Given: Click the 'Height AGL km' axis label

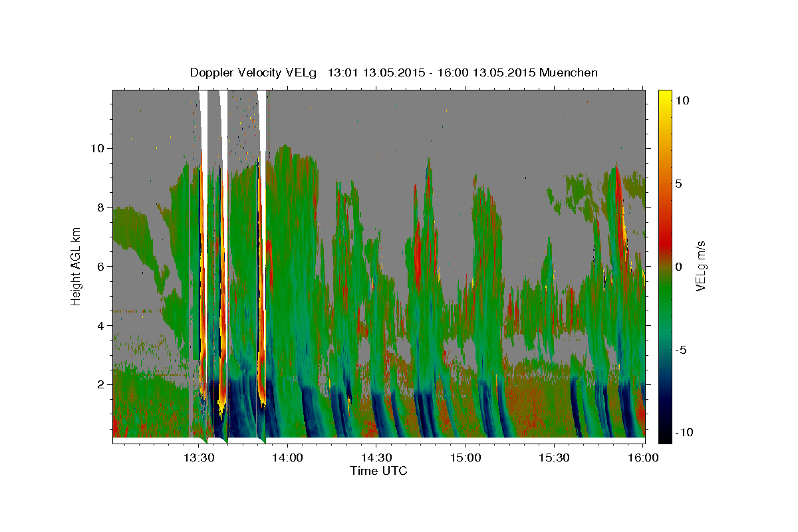Looking at the screenshot, I should pyautogui.click(x=76, y=266).
